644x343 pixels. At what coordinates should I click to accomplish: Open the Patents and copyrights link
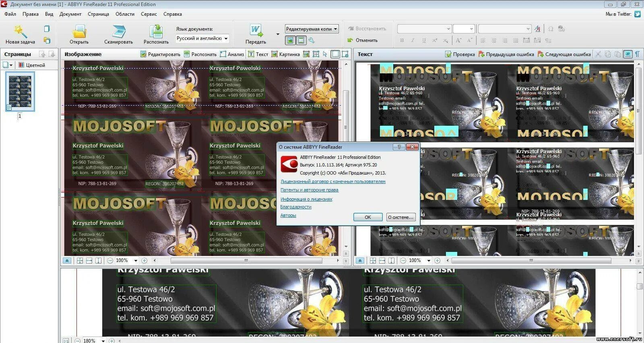point(309,190)
